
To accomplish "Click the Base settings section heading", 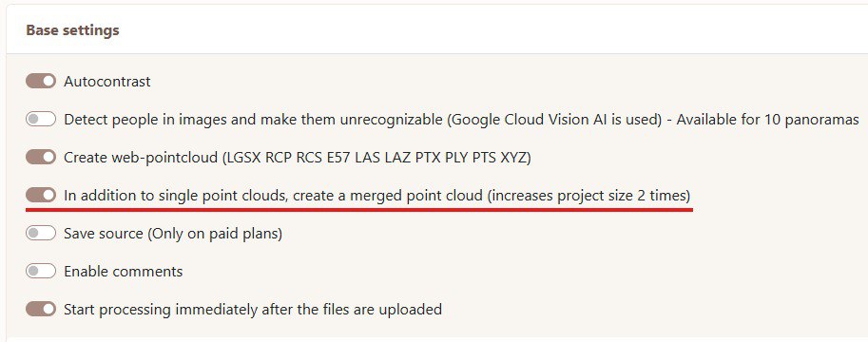I will coord(72,29).
